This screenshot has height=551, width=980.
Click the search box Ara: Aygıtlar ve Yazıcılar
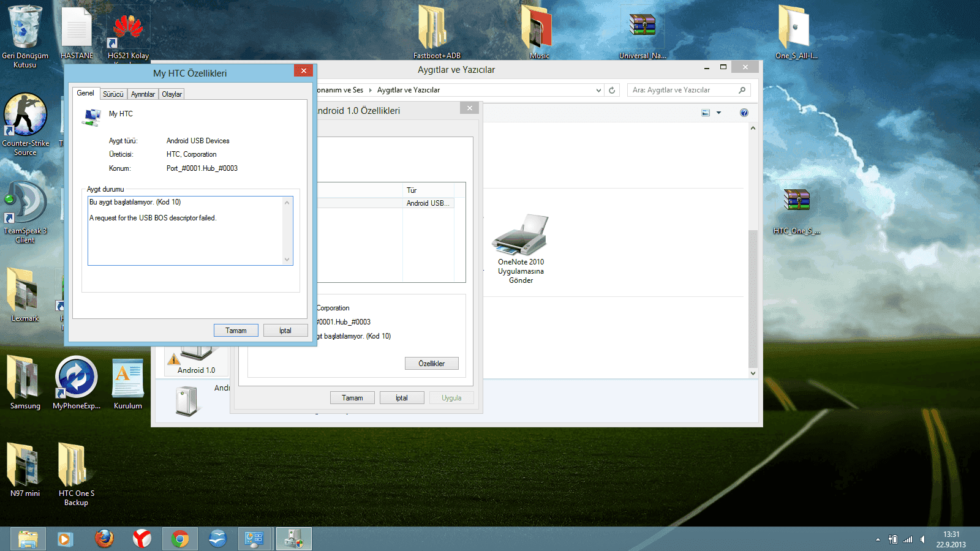pyautogui.click(x=688, y=90)
